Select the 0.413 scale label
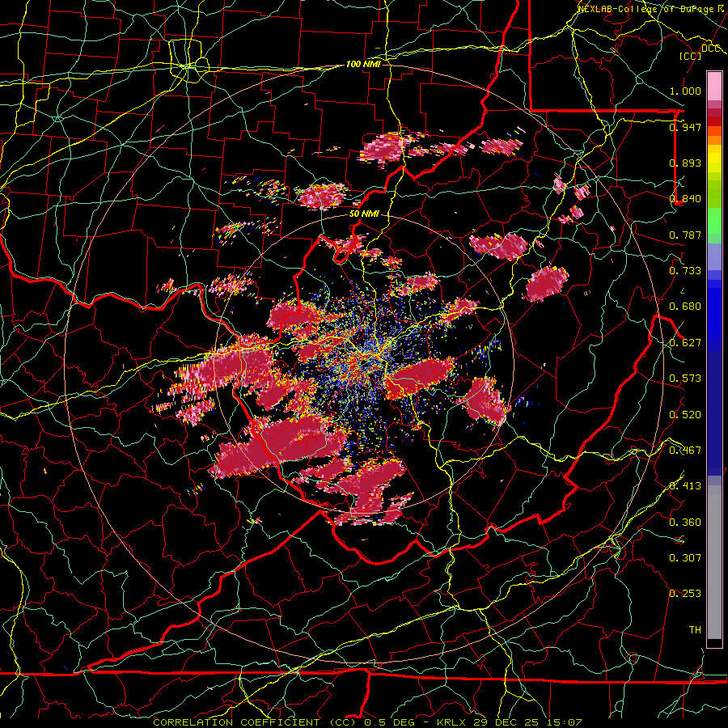The height and width of the screenshot is (728, 728). (x=685, y=486)
